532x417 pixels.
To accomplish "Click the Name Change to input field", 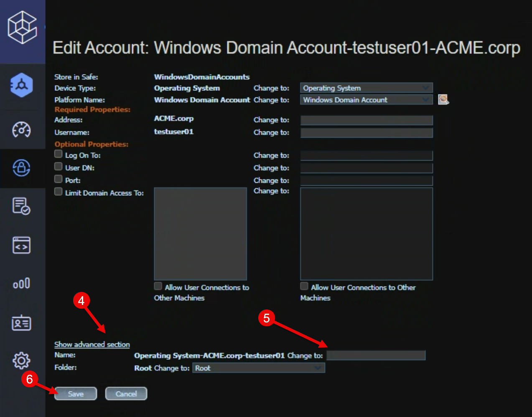I will tap(376, 356).
